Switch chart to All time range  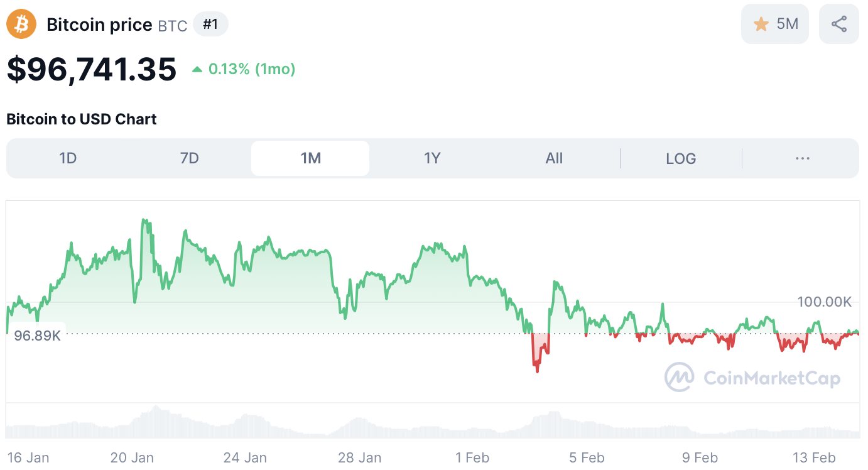click(554, 158)
